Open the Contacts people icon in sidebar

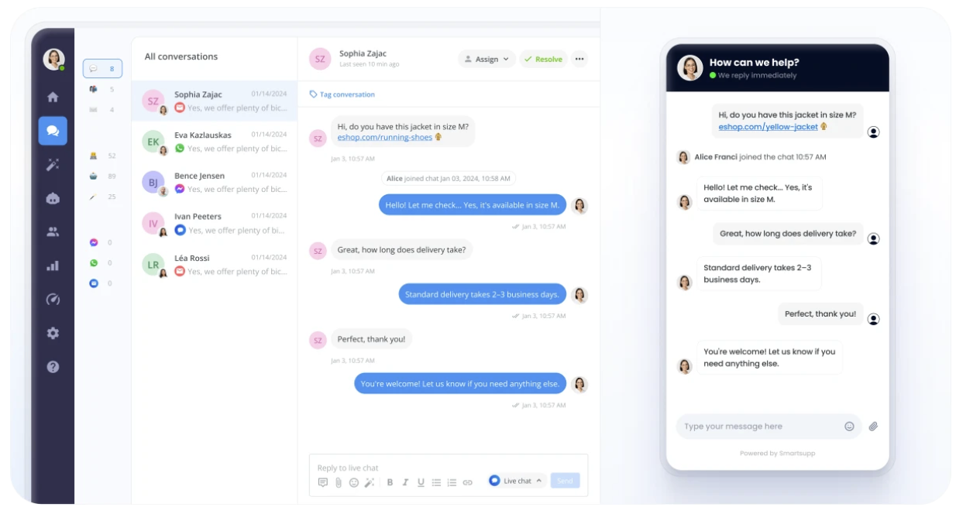click(x=53, y=231)
